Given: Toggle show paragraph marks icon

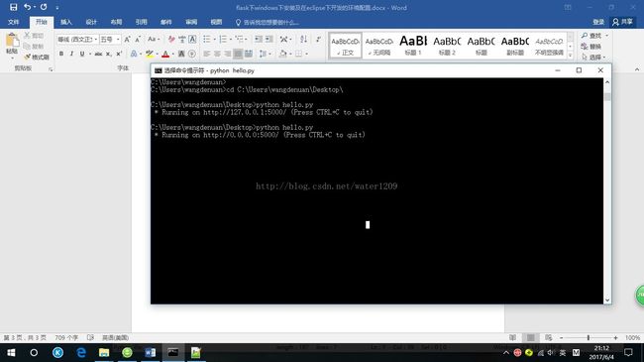Looking at the screenshot, I should 318,39.
